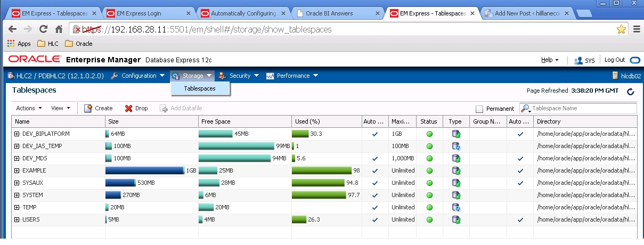Viewport: 644px width, 245px height.
Task: Switch to the EM Express Login tab
Action: pyautogui.click(x=147, y=13)
